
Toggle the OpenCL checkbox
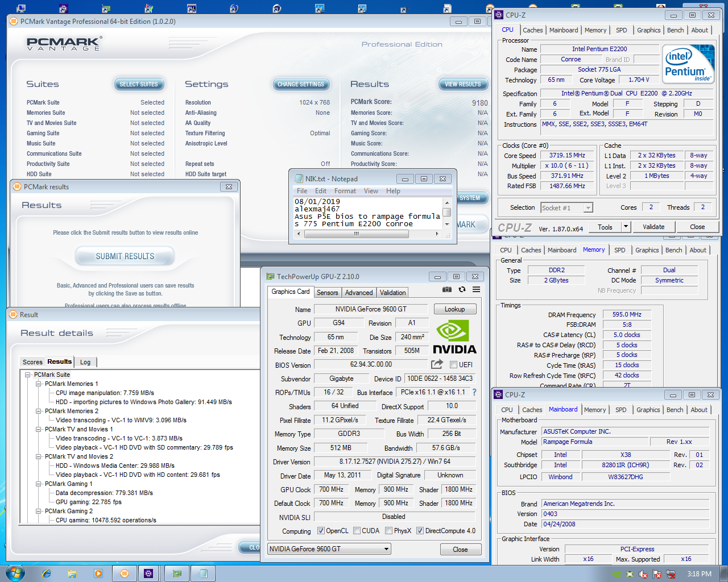coord(321,531)
